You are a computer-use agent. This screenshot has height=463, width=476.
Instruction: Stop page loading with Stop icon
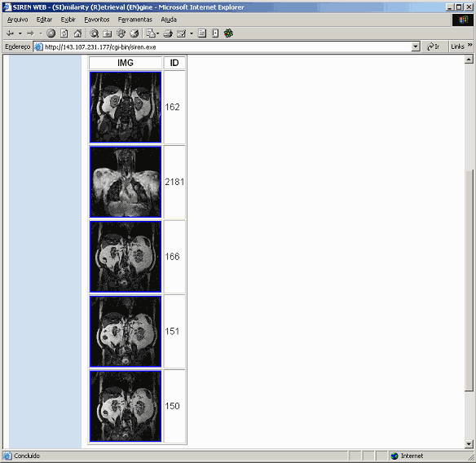point(51,33)
